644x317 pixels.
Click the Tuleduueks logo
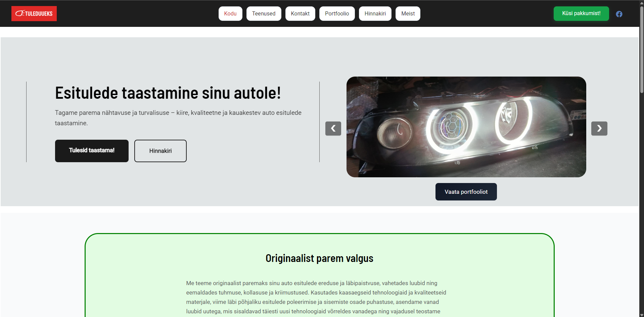(34, 13)
